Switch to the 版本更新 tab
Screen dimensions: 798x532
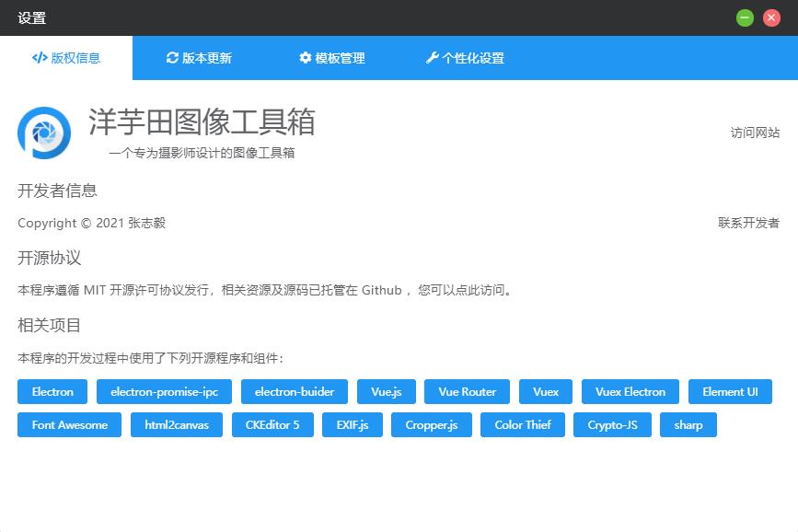click(x=199, y=58)
